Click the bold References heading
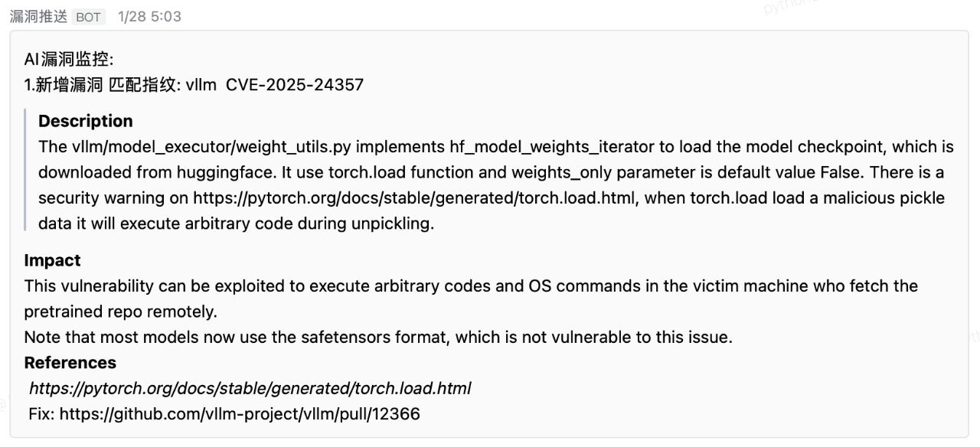This screenshot has width=980, height=447. [70, 363]
